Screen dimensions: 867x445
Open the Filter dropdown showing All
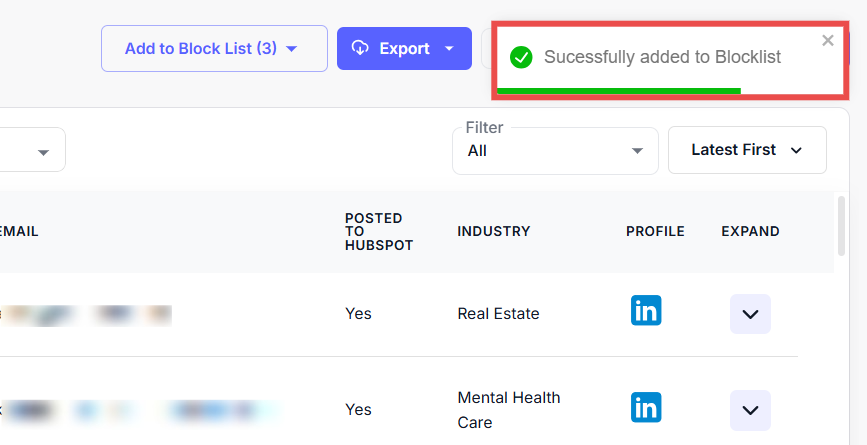coord(555,151)
